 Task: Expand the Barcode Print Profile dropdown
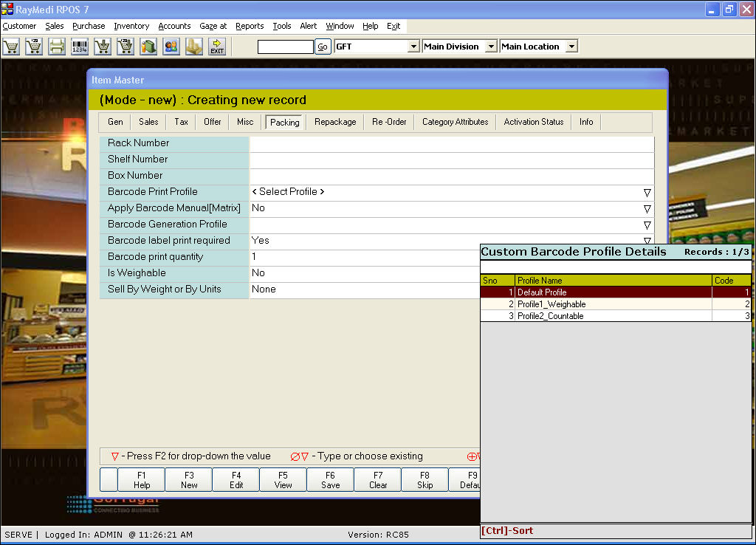point(647,192)
